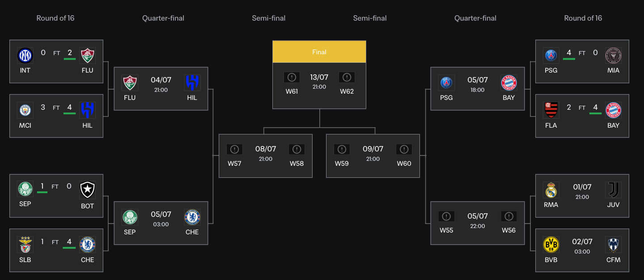Click Chelsea's score of 4 against SLB
This screenshot has height=280, width=644.
coord(69,242)
